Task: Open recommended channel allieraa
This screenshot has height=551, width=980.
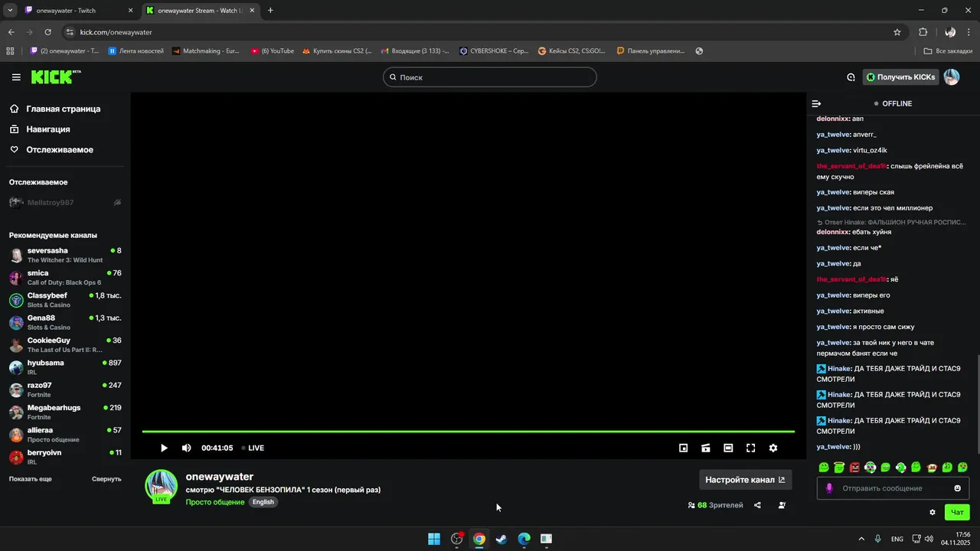Action: [x=65, y=435]
